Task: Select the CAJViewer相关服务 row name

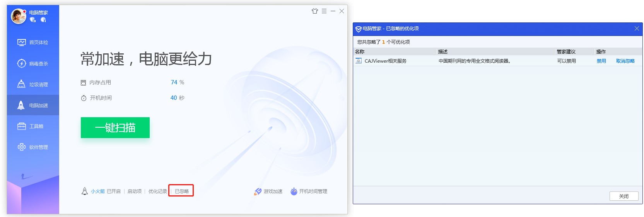Action: click(x=386, y=61)
